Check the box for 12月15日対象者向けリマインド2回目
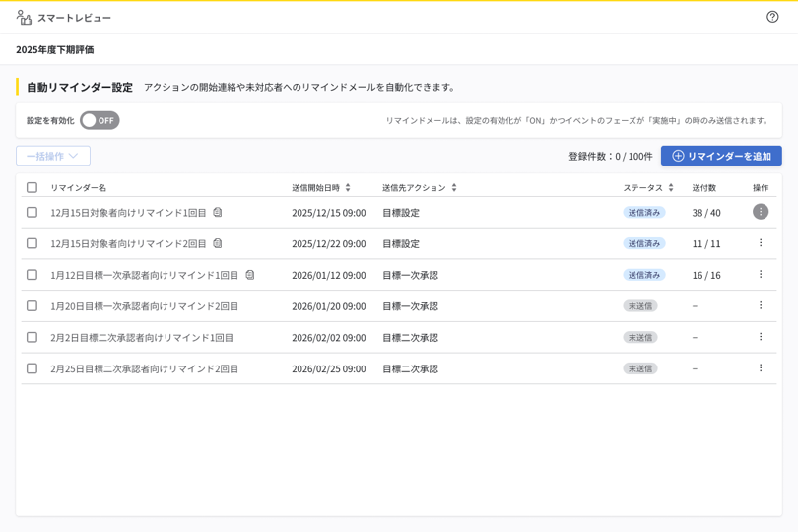Viewport: 798px width, 532px height. click(x=33, y=243)
